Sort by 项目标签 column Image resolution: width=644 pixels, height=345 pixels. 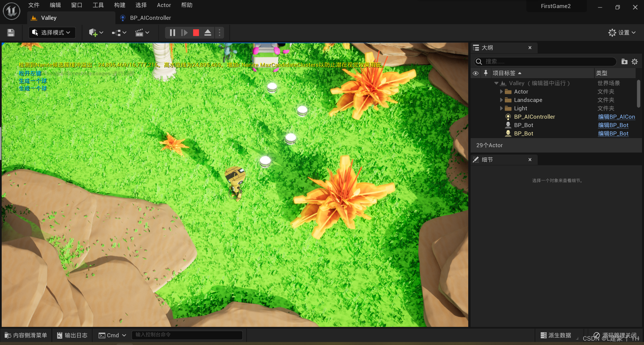point(542,73)
